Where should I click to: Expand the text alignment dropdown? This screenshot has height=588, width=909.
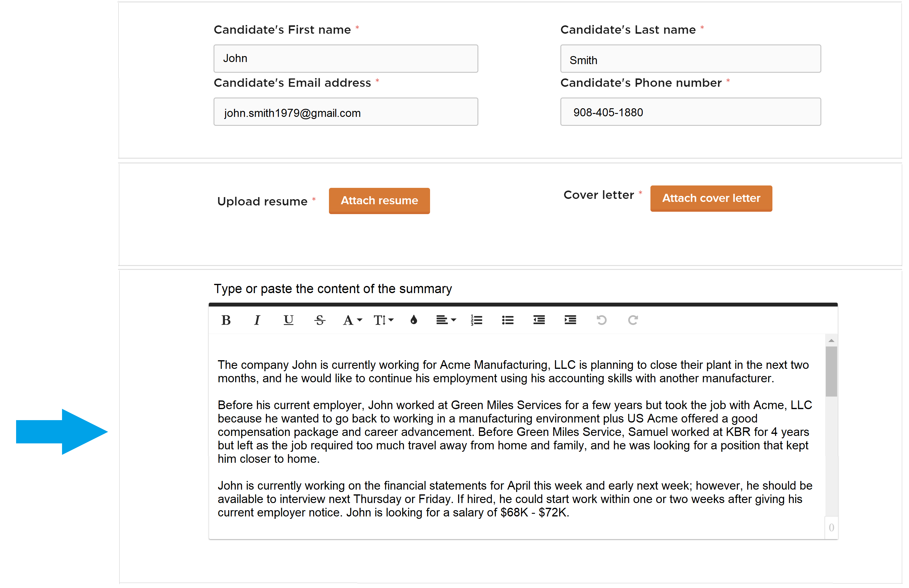[x=446, y=320]
